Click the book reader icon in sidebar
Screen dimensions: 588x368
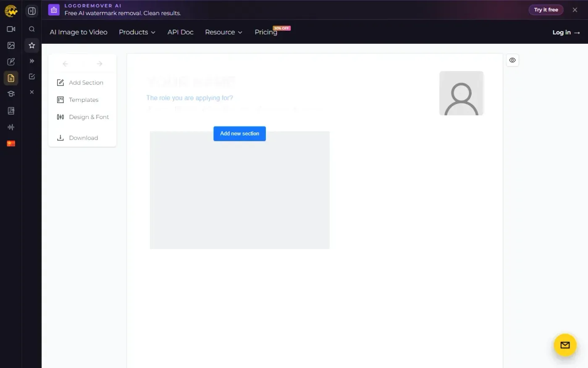11,111
